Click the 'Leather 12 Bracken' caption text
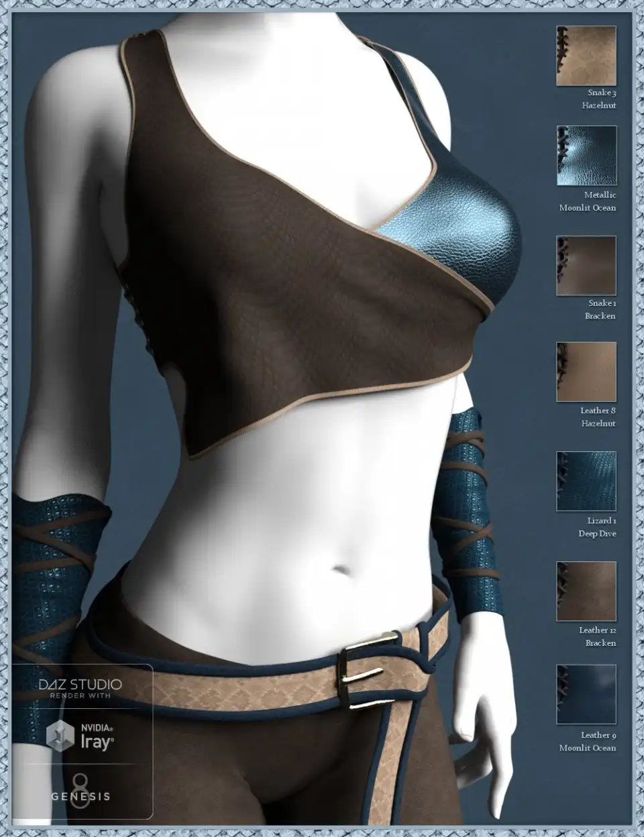The image size is (644, 837). coord(597,636)
